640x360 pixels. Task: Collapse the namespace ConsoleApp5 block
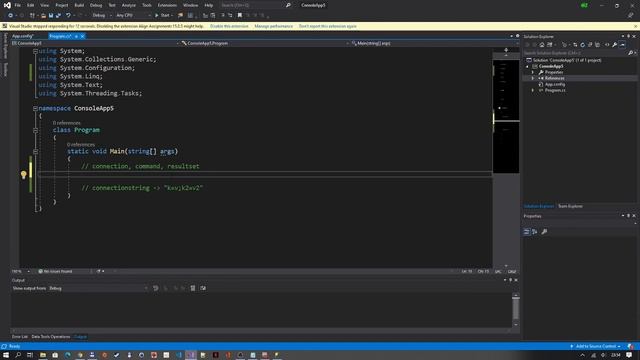pos(36,108)
